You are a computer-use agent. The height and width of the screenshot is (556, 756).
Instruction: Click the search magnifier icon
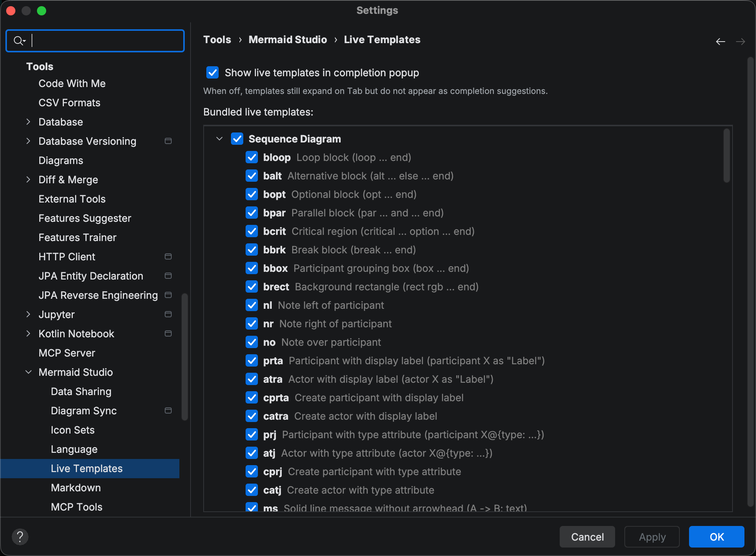point(19,40)
